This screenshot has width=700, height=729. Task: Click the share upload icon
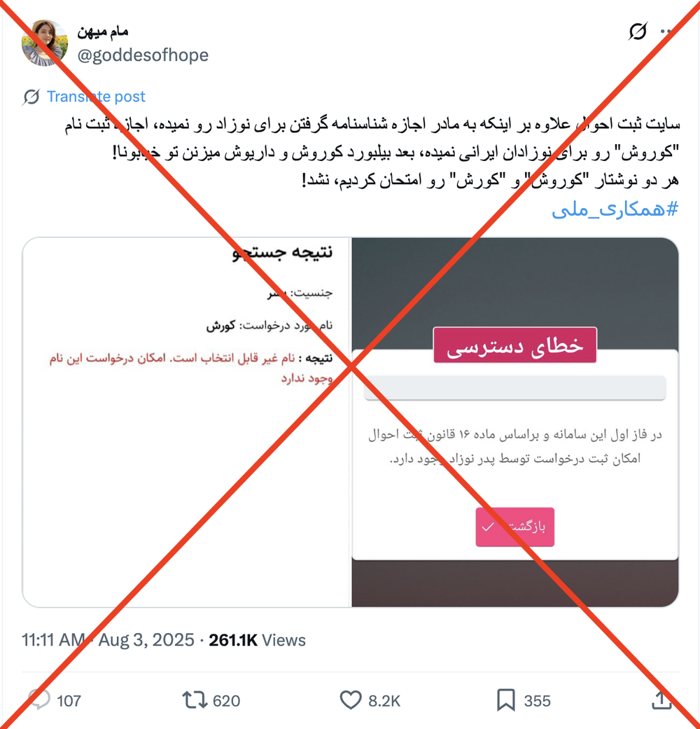point(661,700)
